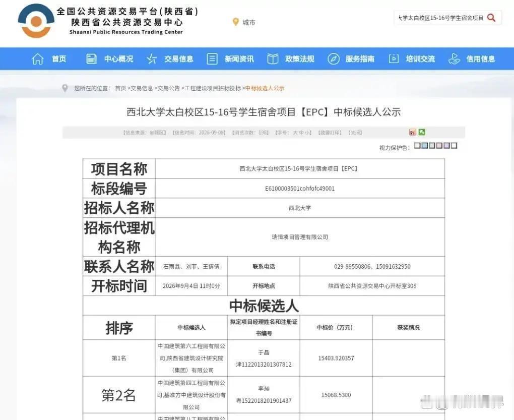Viewport: 514px width, 420px height.
Task: Click the 我要打印 print link
Action: coord(330,133)
